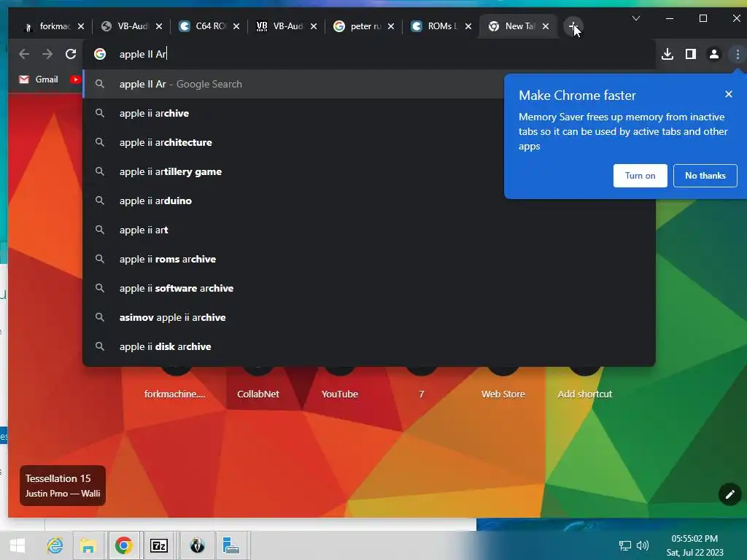Open Tessellation 15 wallpaper credit

pos(63,485)
